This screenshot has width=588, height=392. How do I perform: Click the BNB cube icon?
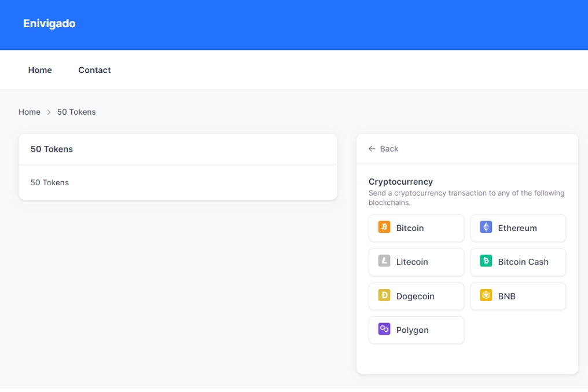point(486,295)
